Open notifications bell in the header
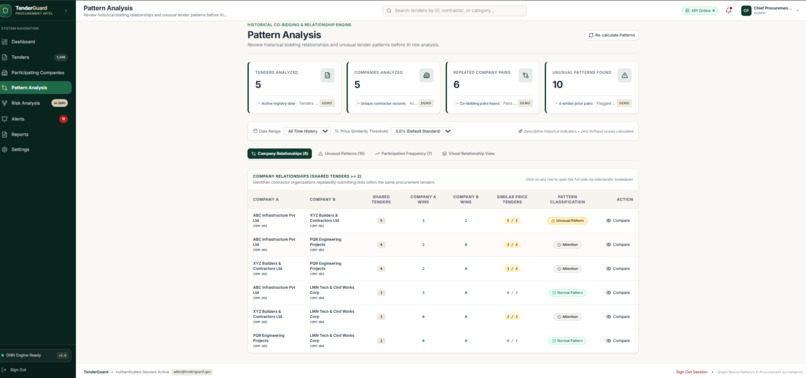Screen dimensions: 806x378 pyautogui.click(x=728, y=10)
